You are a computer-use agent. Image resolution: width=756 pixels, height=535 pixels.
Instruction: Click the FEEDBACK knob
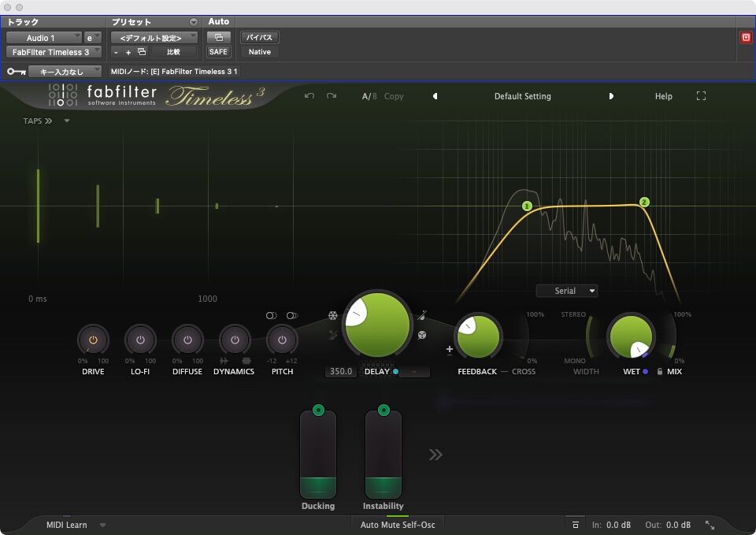[478, 336]
